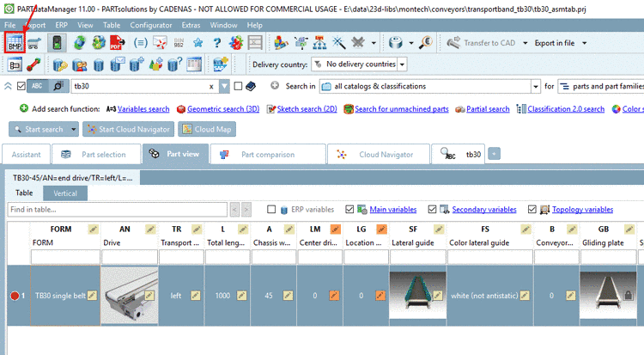Click the Cloud Map button

[x=207, y=129]
